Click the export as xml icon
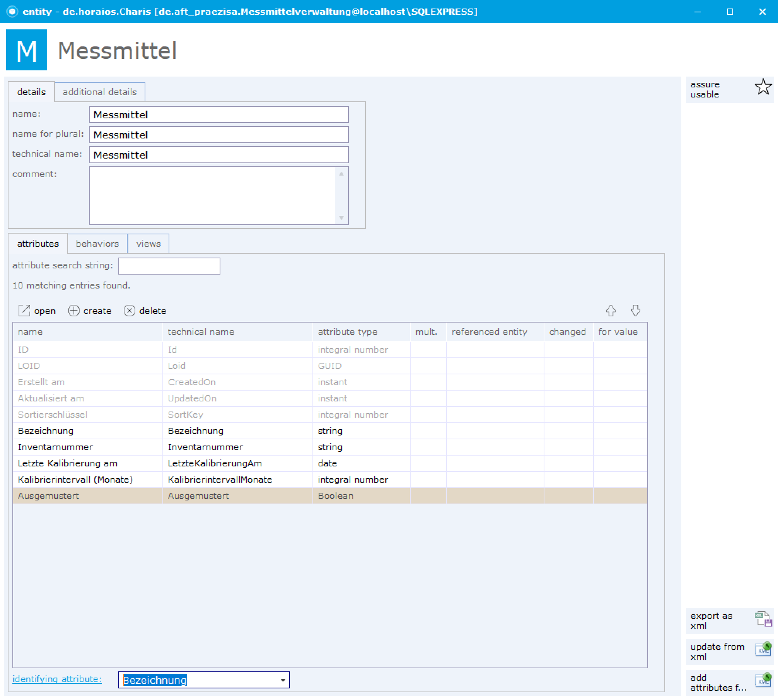 click(x=763, y=619)
